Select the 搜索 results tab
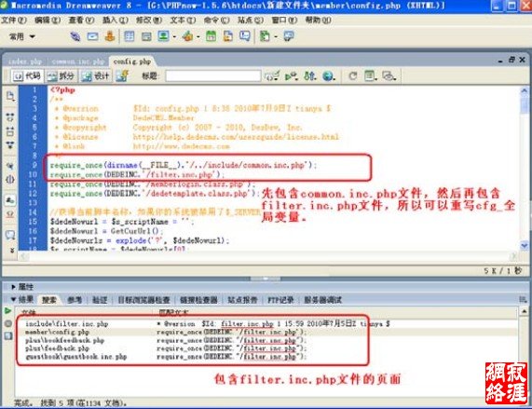The width and height of the screenshot is (532, 409). 49,300
